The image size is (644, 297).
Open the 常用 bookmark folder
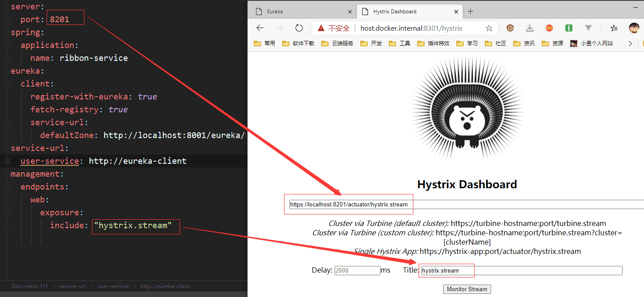(264, 43)
